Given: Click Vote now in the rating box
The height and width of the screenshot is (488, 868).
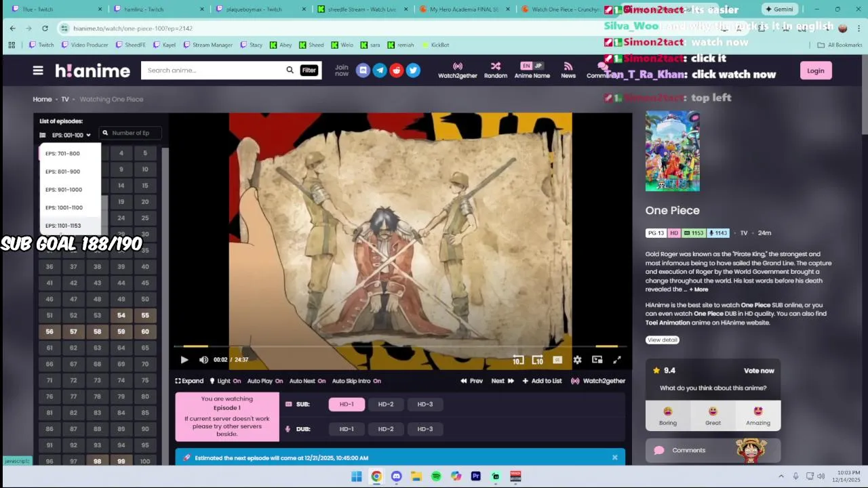Looking at the screenshot, I should pyautogui.click(x=759, y=371).
